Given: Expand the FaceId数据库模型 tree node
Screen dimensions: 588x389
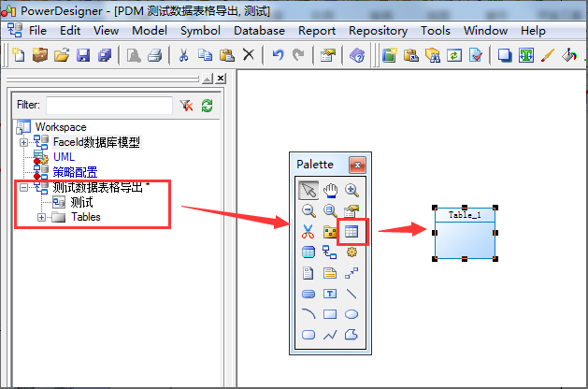Looking at the screenshot, I should 23,142.
